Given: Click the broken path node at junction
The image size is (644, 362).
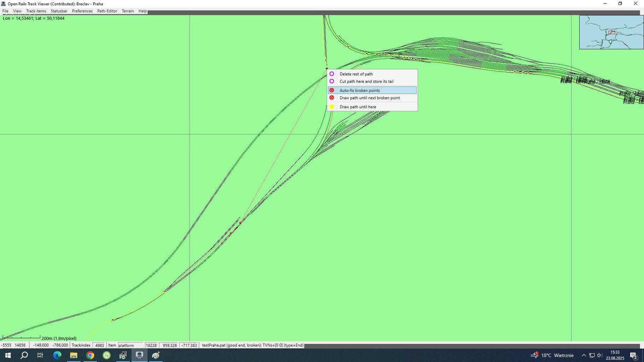Looking at the screenshot, I should (x=240, y=223).
